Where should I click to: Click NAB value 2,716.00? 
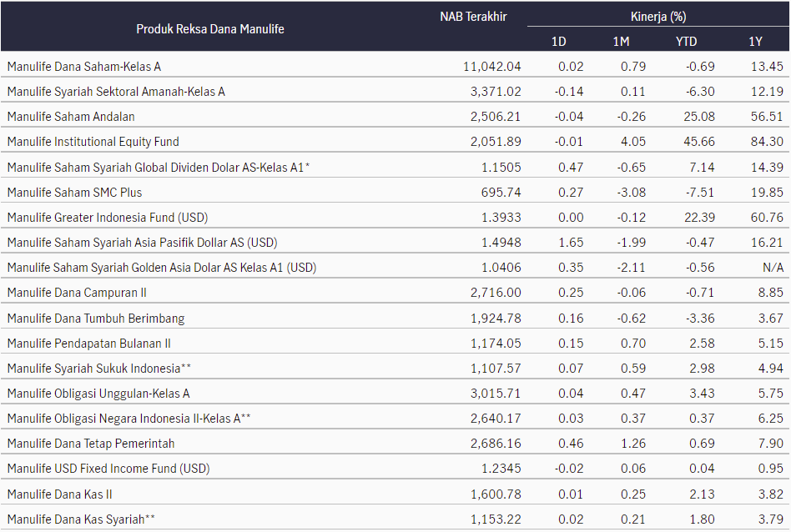coord(496,293)
